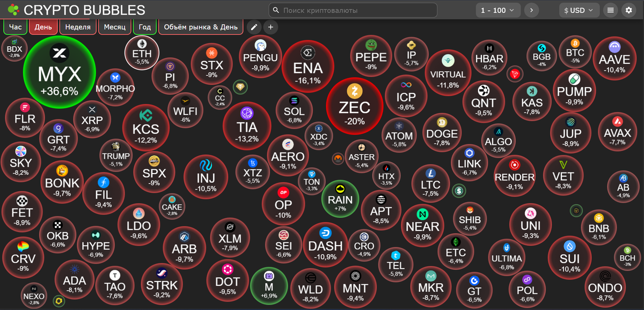
Task: Select the Год timeframe tab
Action: click(x=145, y=27)
